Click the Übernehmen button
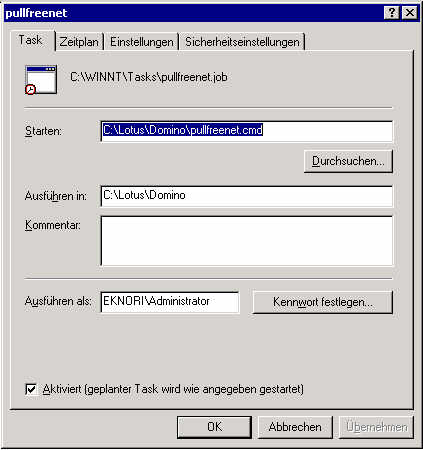 [x=376, y=427]
